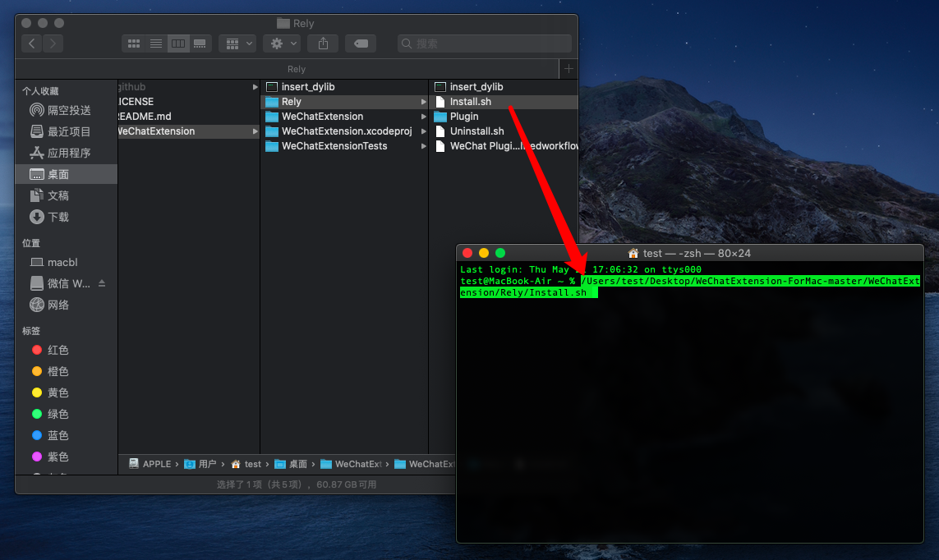939x560 pixels.
Task: Filter by purple tag (紫色)
Action: (x=50, y=457)
